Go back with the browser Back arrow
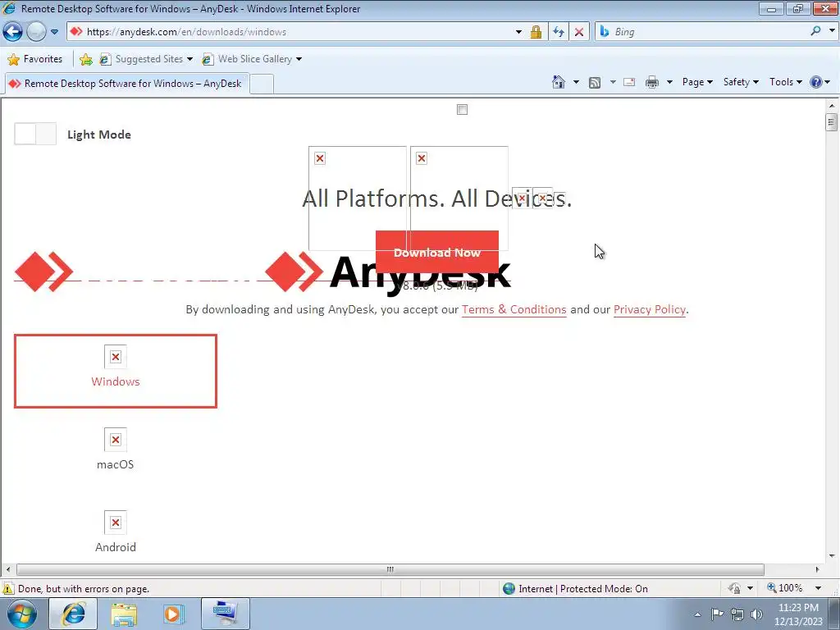 pyautogui.click(x=13, y=32)
